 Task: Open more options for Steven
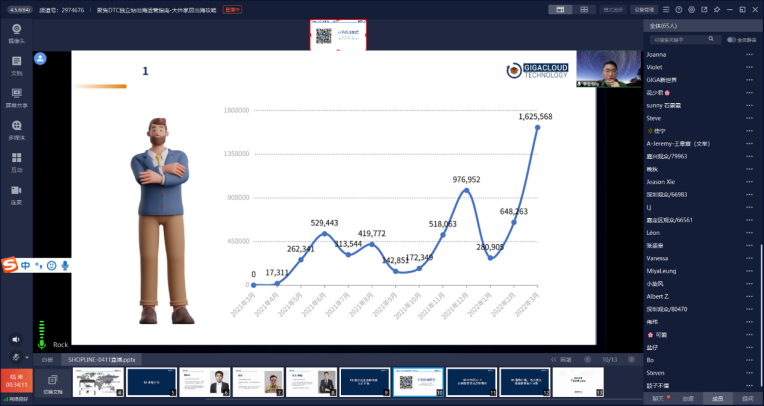(749, 373)
